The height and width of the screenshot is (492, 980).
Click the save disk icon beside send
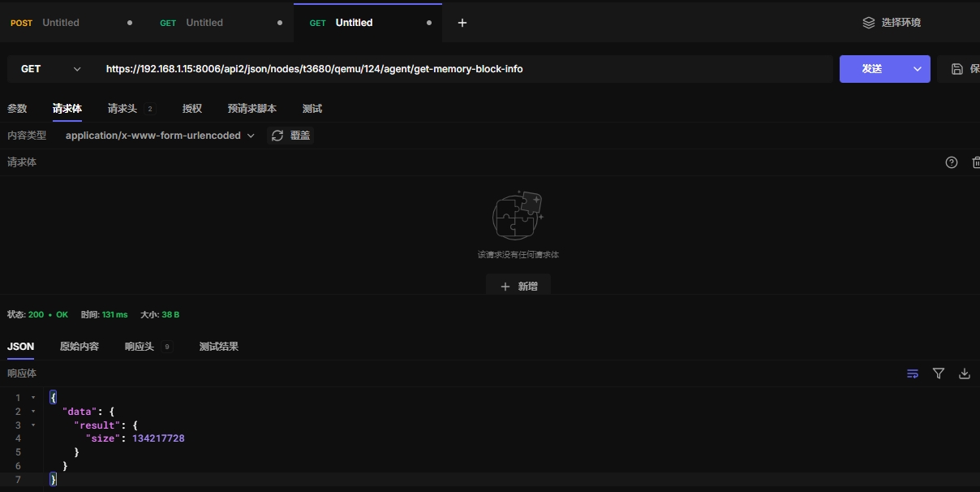957,69
